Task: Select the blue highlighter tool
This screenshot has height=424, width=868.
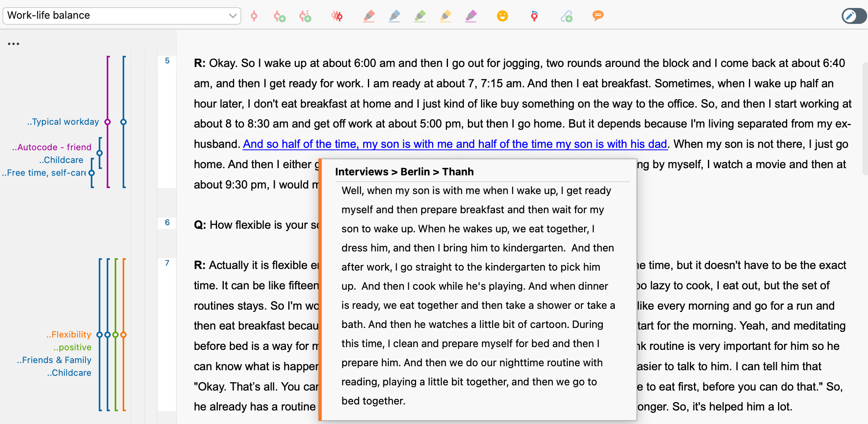Action: 394,16
